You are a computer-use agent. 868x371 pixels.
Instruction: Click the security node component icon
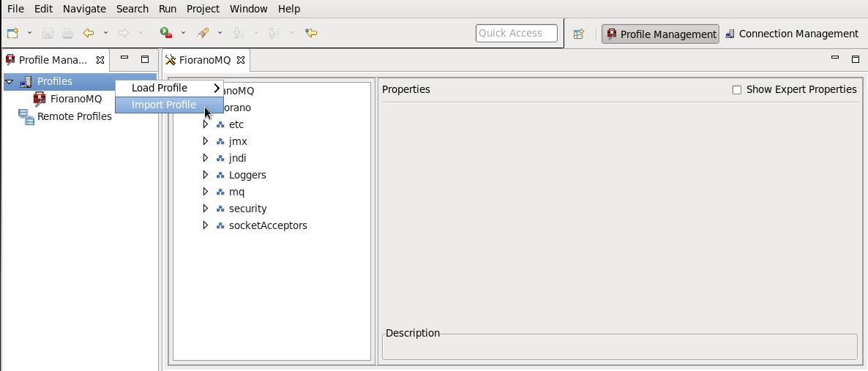click(x=220, y=209)
